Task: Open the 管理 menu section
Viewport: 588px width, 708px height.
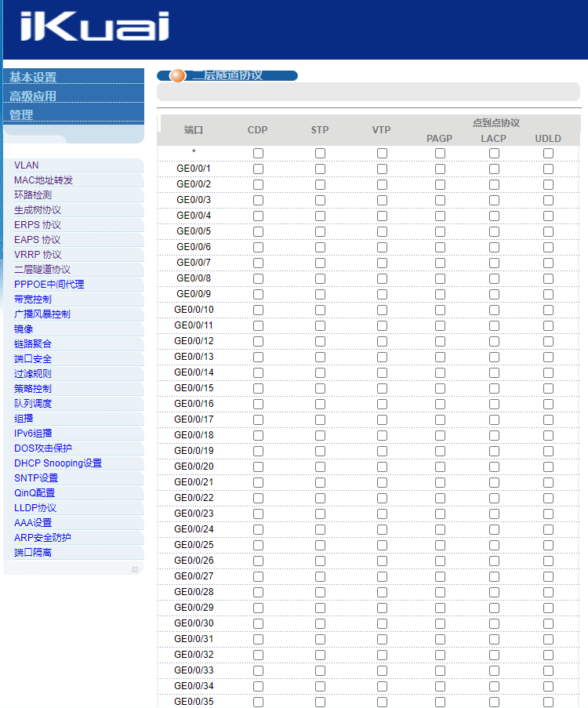Action: coord(21,115)
